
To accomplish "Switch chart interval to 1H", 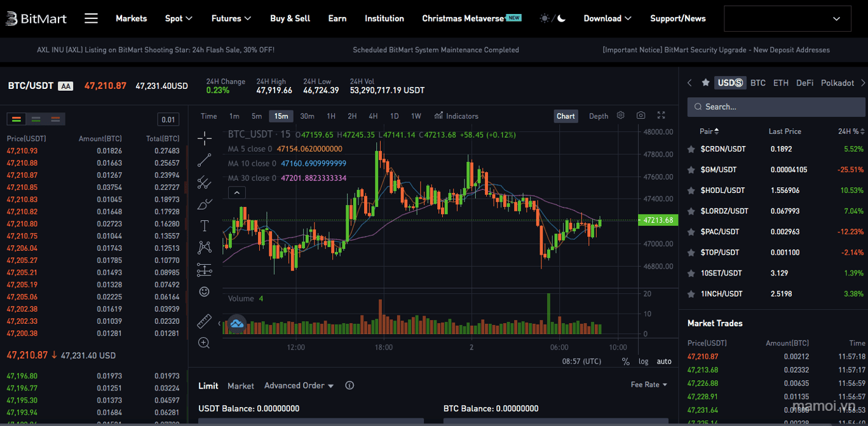I will click(331, 116).
